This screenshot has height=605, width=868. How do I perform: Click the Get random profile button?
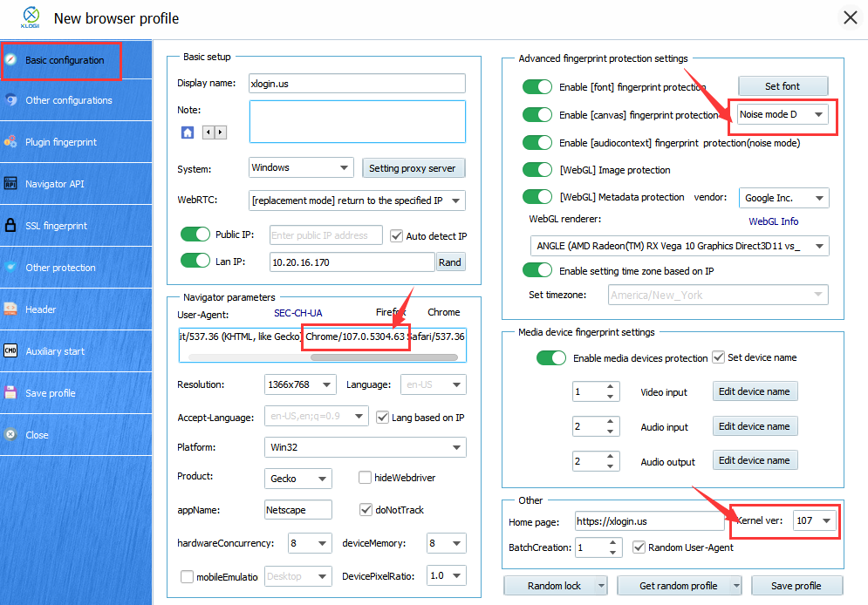click(680, 586)
